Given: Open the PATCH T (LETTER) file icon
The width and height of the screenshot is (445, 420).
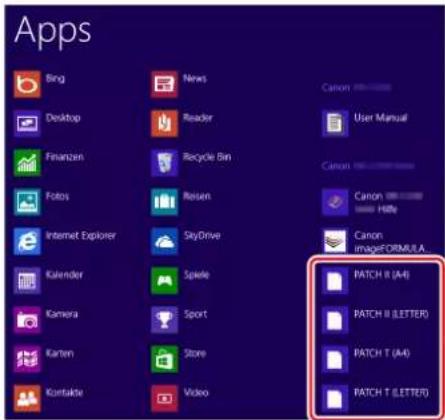Looking at the screenshot, I should point(335,399).
